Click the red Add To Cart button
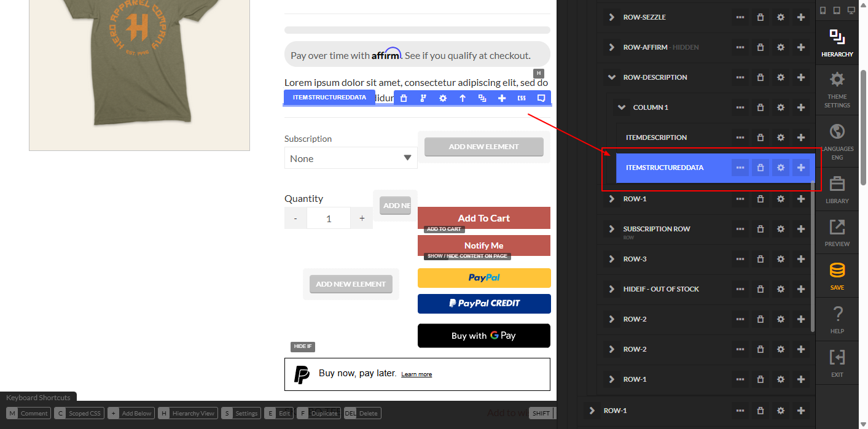 click(x=484, y=218)
